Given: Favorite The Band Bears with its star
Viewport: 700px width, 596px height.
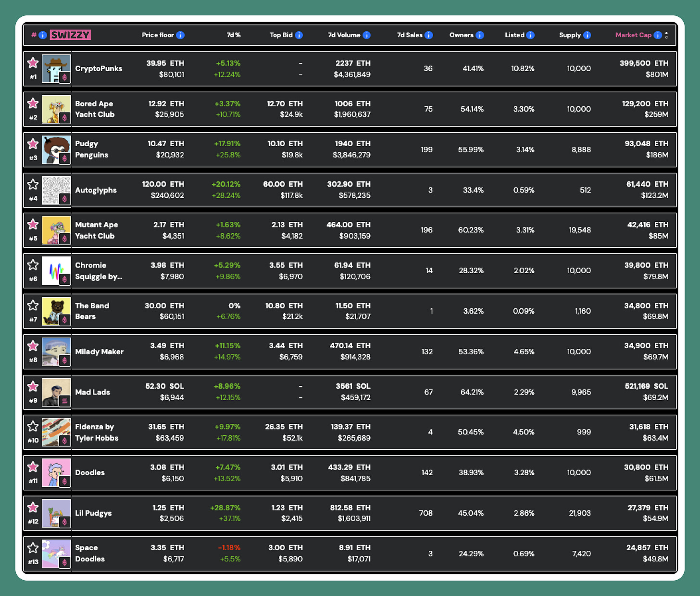Looking at the screenshot, I should (x=33, y=305).
